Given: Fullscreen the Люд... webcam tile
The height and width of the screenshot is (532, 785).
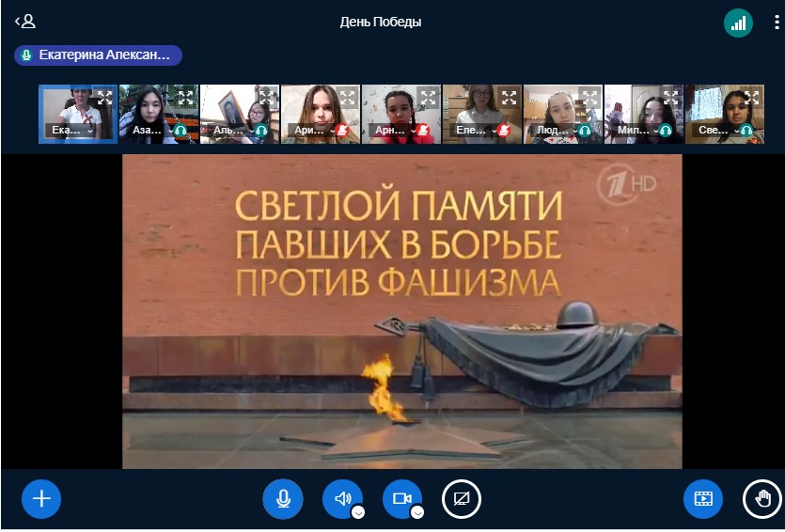Looking at the screenshot, I should (589, 97).
